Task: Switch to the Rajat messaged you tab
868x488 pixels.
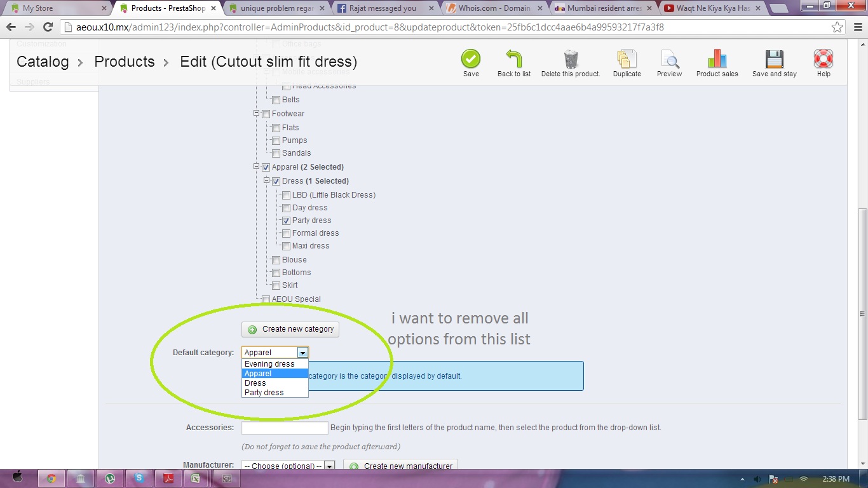Action: (x=386, y=8)
